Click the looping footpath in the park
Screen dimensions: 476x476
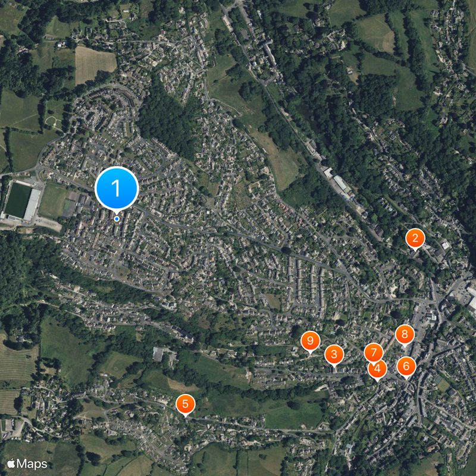pos(54,122)
